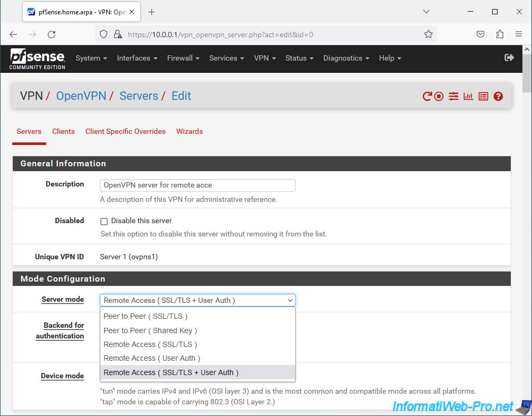This screenshot has width=532, height=416.
Task: Open the Save to Pocket icon
Action: 480,35
